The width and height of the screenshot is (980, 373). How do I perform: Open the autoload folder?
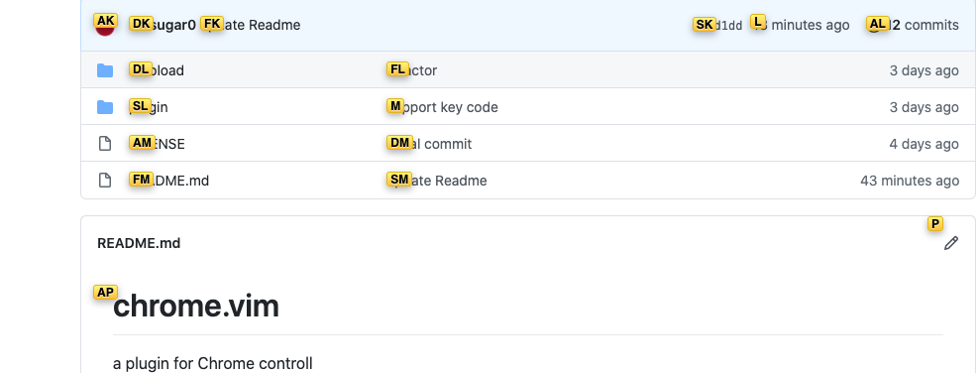pyautogui.click(x=157, y=70)
